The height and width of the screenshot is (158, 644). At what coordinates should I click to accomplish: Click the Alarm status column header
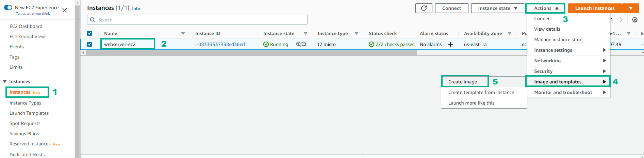(x=434, y=33)
